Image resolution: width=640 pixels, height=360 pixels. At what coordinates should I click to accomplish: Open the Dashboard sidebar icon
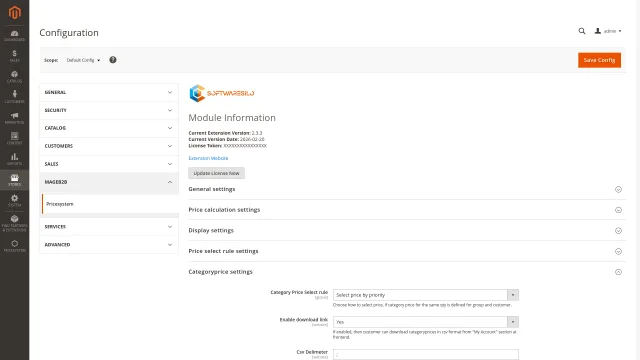(14, 36)
